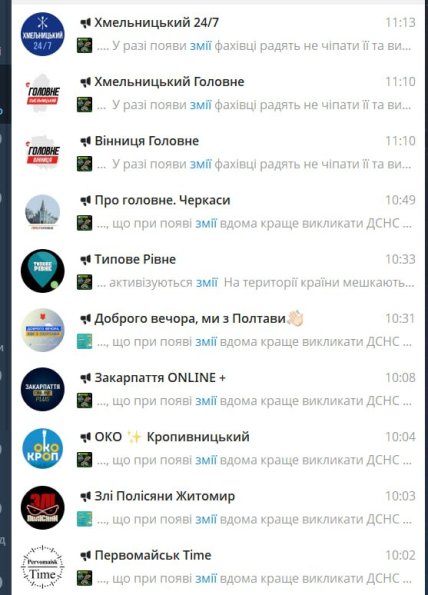Select the Вінниця Головне channel logo

click(x=42, y=153)
